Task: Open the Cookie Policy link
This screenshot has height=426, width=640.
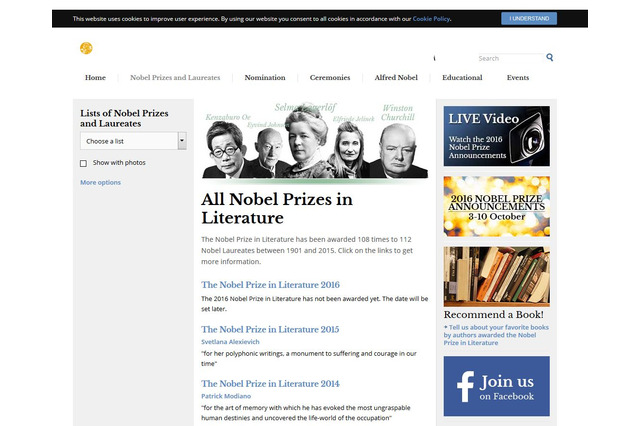Action: [x=431, y=18]
